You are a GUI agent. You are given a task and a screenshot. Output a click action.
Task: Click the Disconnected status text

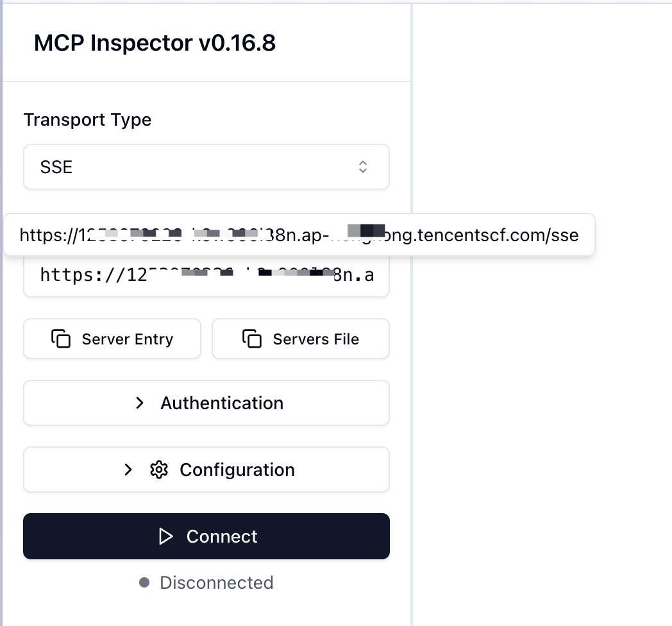[216, 582]
